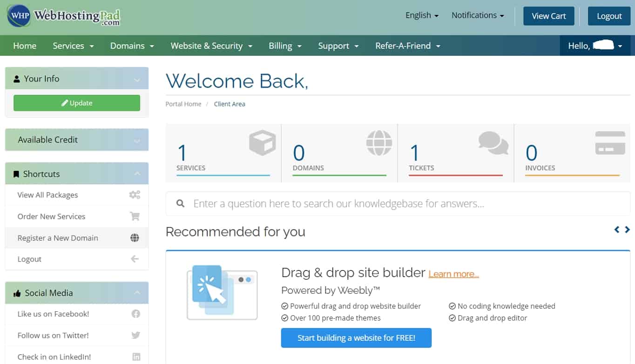Screen dimensions: 635x364
Task: Click the globe icon on Domains tile
Action: 379,143
